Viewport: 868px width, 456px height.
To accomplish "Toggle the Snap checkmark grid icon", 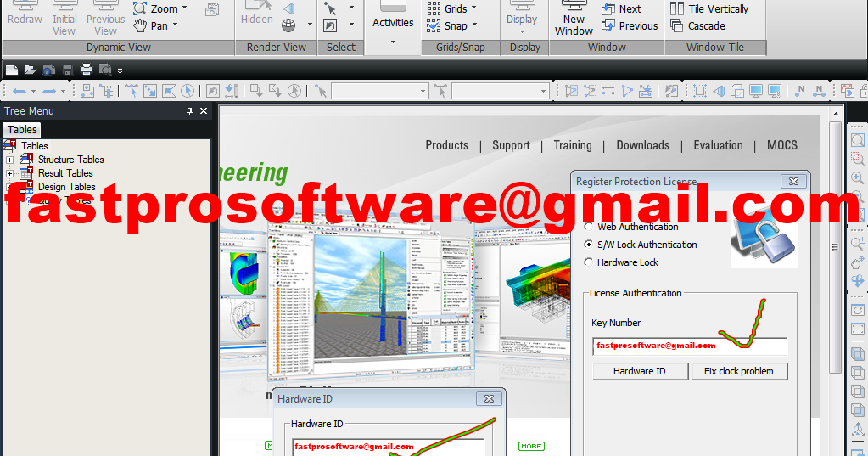I will click(x=434, y=25).
